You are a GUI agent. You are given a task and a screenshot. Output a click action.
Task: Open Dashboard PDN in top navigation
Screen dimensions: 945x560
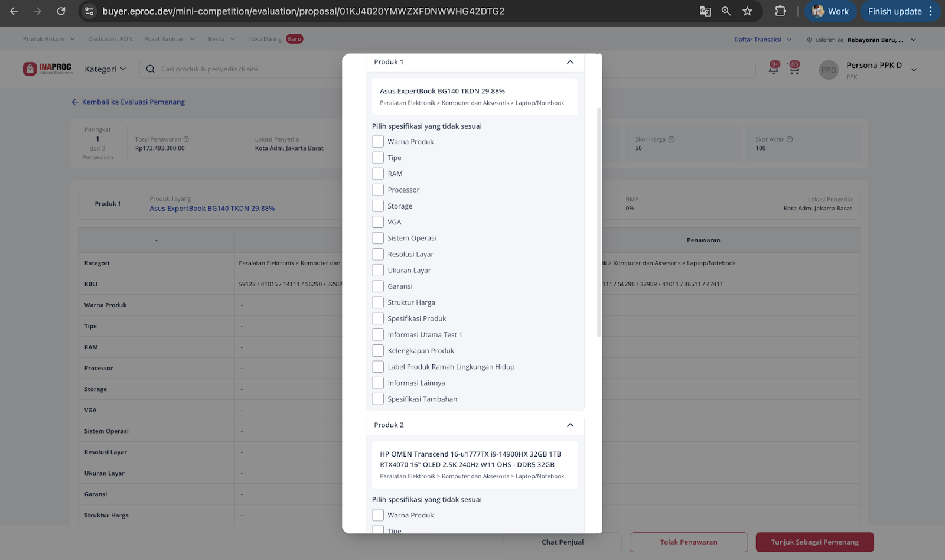[x=110, y=39]
